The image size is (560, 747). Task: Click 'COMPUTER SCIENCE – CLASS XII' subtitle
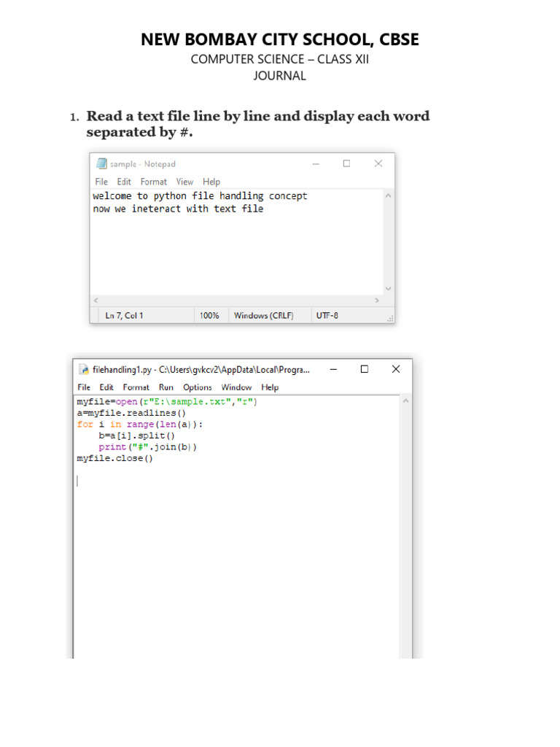point(280,59)
